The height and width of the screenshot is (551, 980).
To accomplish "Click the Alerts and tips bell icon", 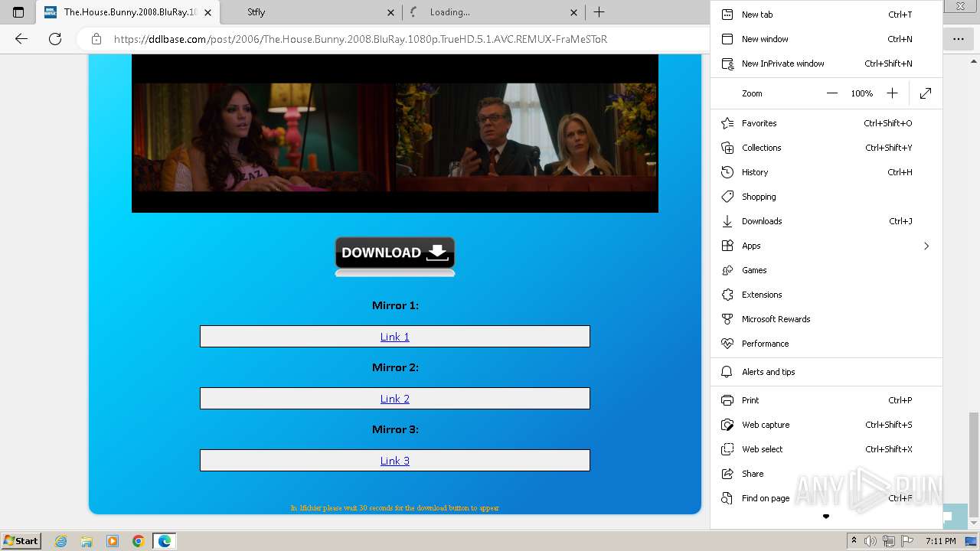I will tap(727, 372).
